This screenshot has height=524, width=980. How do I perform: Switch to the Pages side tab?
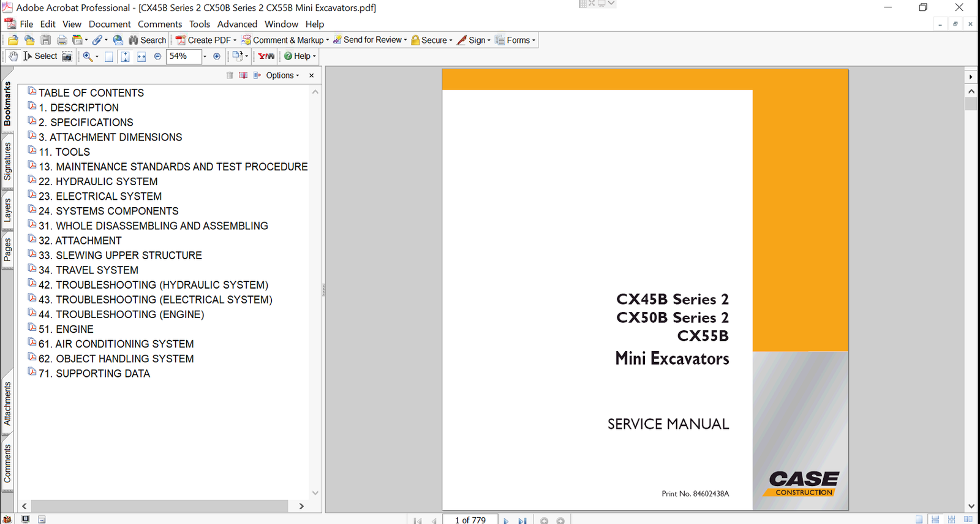point(7,249)
